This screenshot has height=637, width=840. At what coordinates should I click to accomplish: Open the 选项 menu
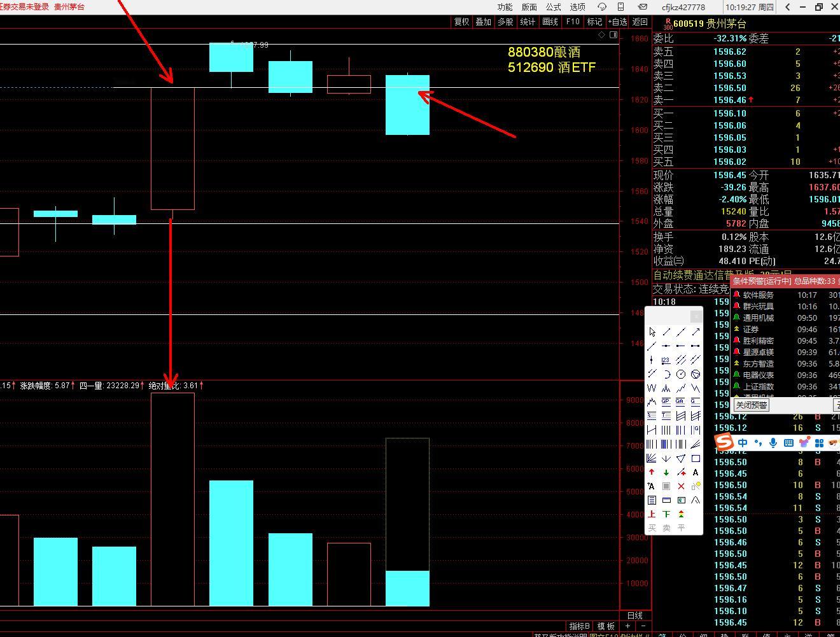point(578,7)
